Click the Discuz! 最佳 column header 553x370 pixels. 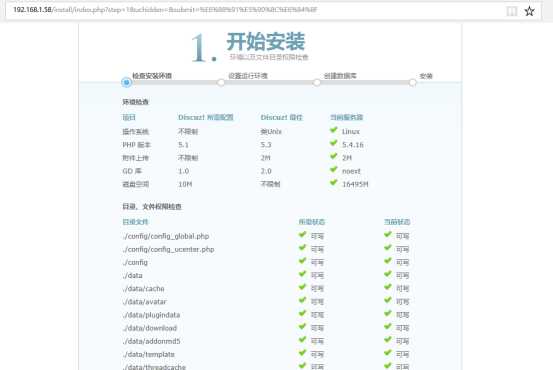[281, 117]
